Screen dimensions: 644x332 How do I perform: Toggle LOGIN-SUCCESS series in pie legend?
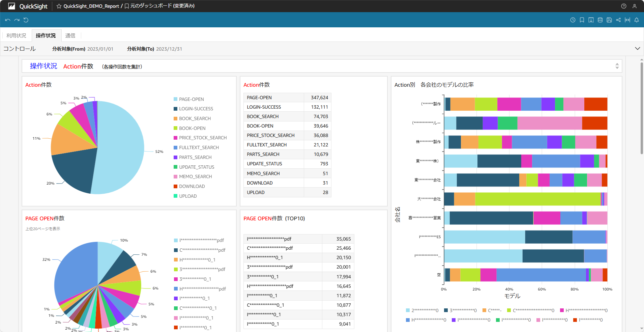[x=196, y=109]
